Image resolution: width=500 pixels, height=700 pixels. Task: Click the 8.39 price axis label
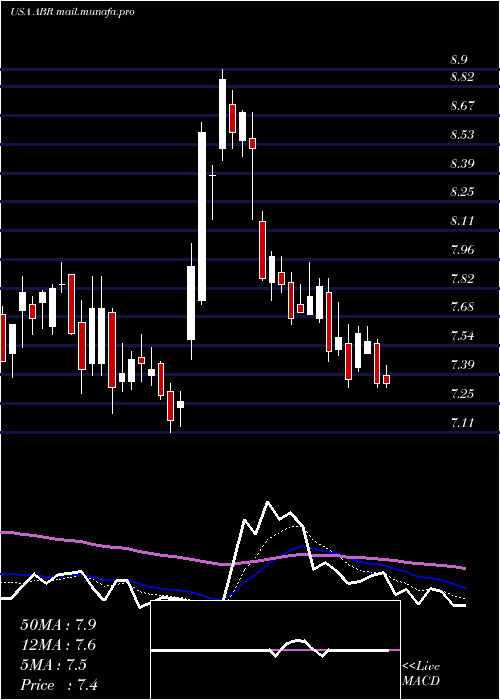coord(462,163)
